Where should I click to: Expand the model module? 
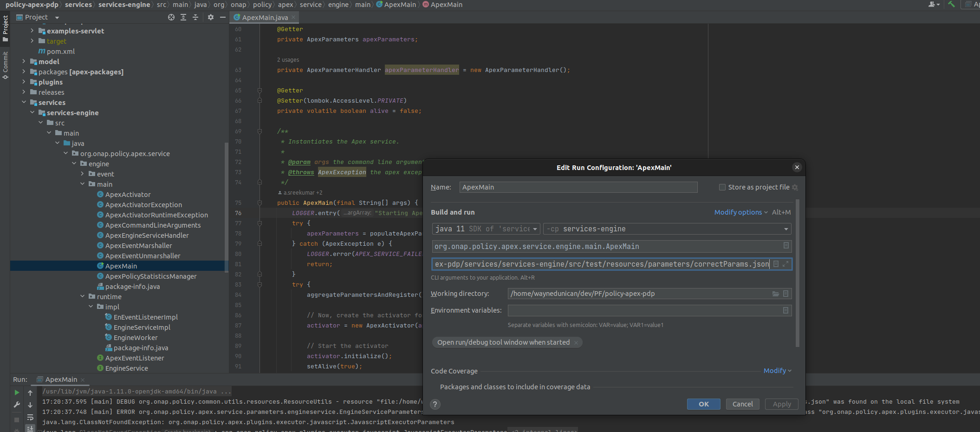point(24,61)
